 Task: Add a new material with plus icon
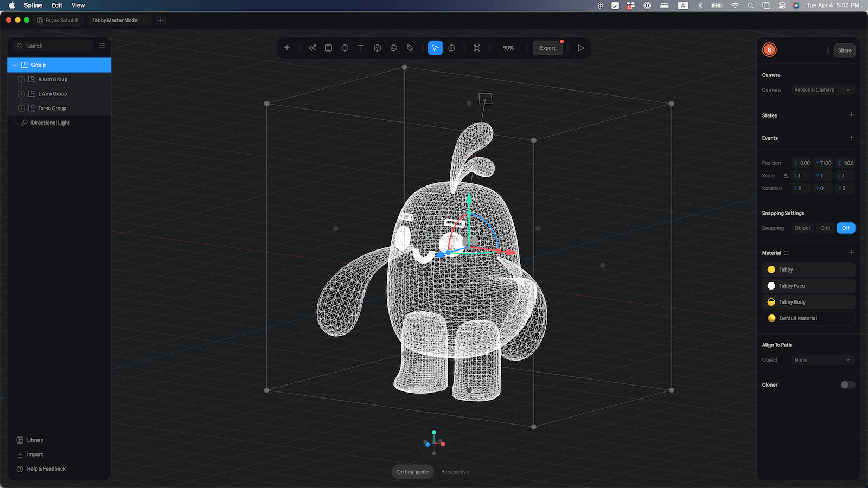851,253
